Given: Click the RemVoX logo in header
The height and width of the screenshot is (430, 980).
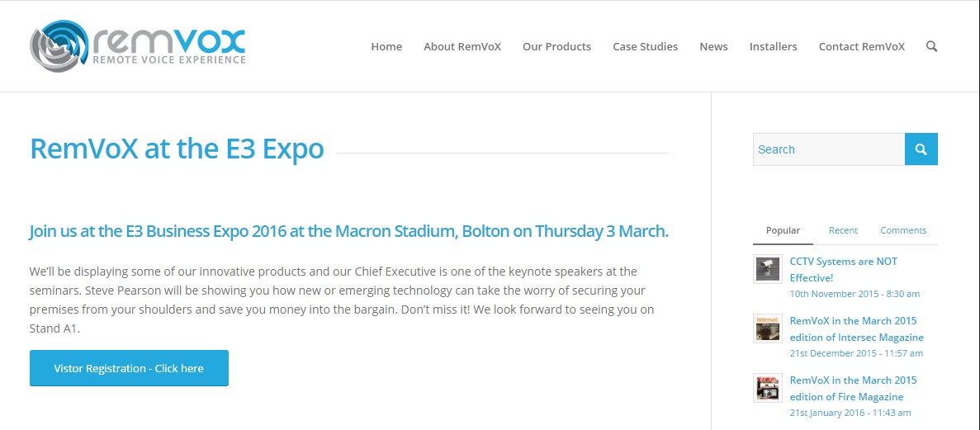Looking at the screenshot, I should click(138, 46).
